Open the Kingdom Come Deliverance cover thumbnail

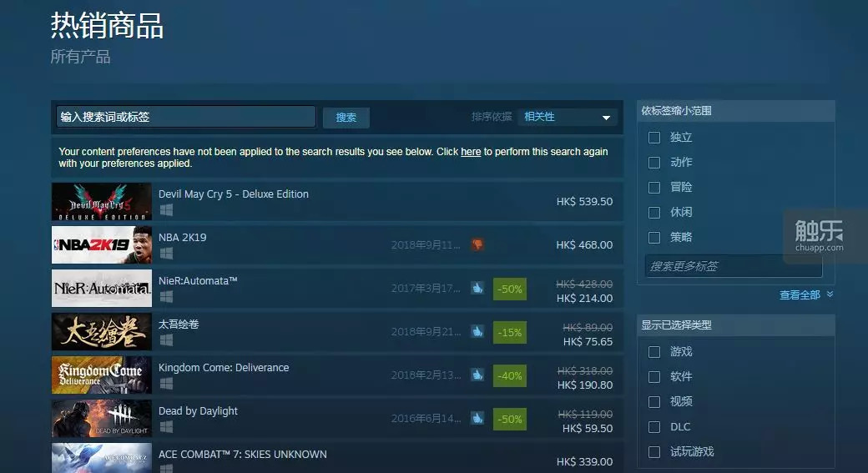(x=101, y=375)
